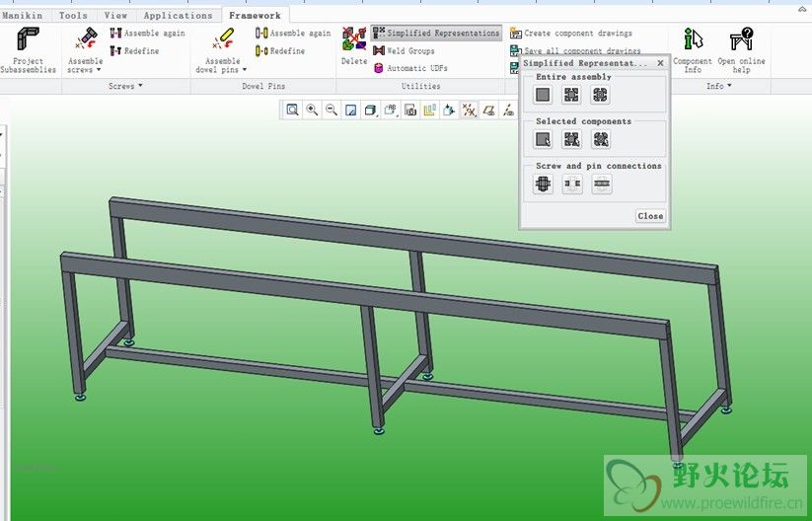This screenshot has width=812, height=521.
Task: Expand the Assemble screws dropdown arrow
Action: point(99,70)
